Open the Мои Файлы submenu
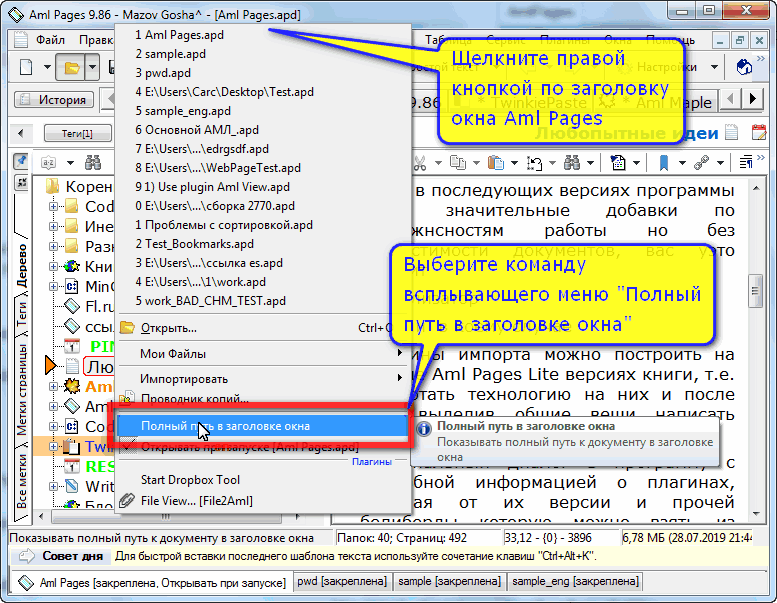 (x=263, y=353)
